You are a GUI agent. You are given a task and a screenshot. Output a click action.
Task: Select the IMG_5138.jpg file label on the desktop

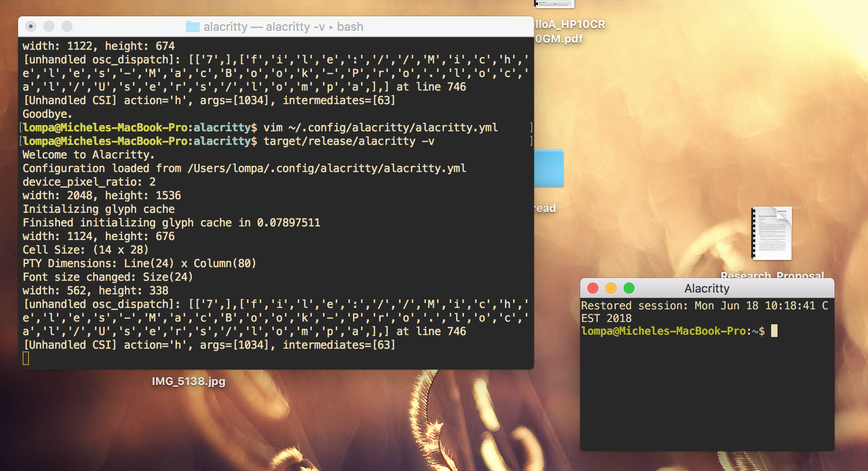(x=189, y=381)
